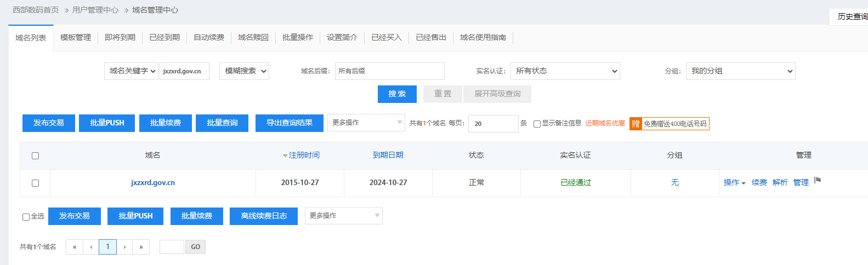Expand the 实名认证 status dropdown
The width and height of the screenshot is (868, 265).
point(565,71)
